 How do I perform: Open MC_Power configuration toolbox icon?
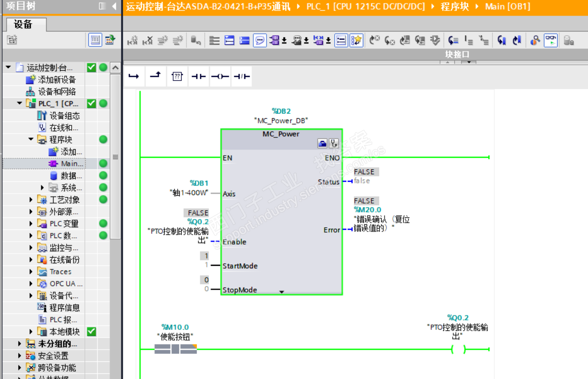[x=323, y=144]
